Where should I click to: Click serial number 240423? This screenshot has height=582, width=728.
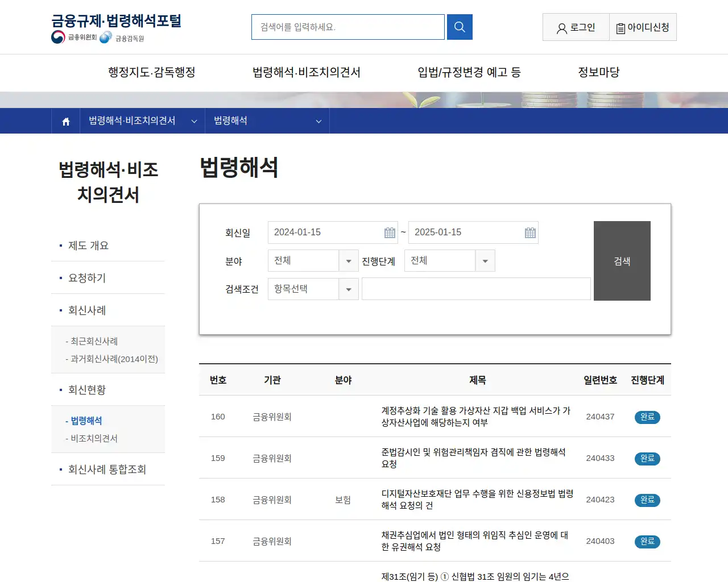(x=600, y=500)
